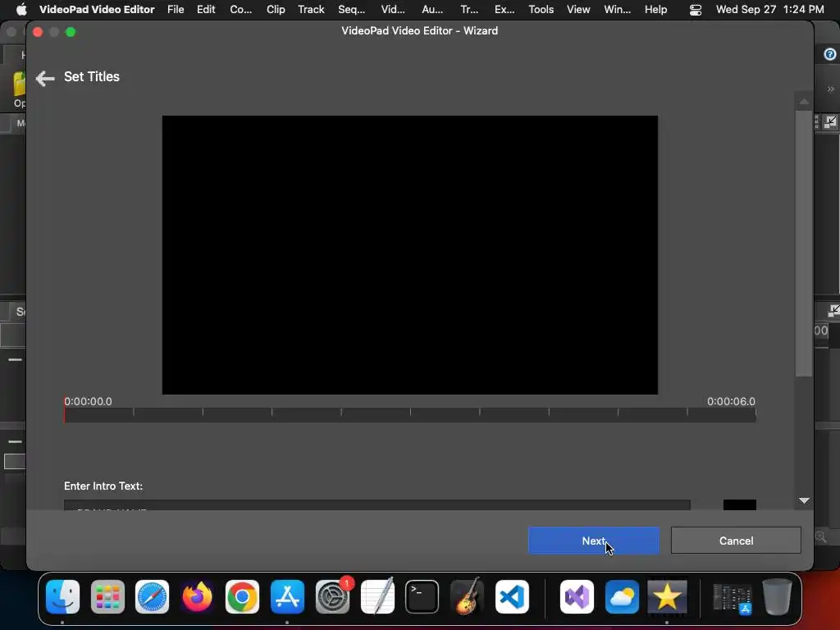This screenshot has width=840, height=630.
Task: Go back using the Set Titles arrow
Action: point(45,78)
